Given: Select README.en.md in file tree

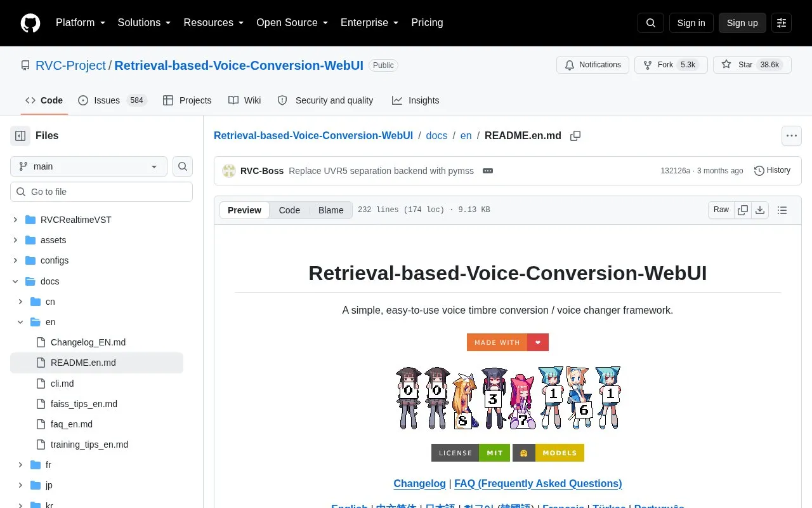Looking at the screenshot, I should coord(96,363).
